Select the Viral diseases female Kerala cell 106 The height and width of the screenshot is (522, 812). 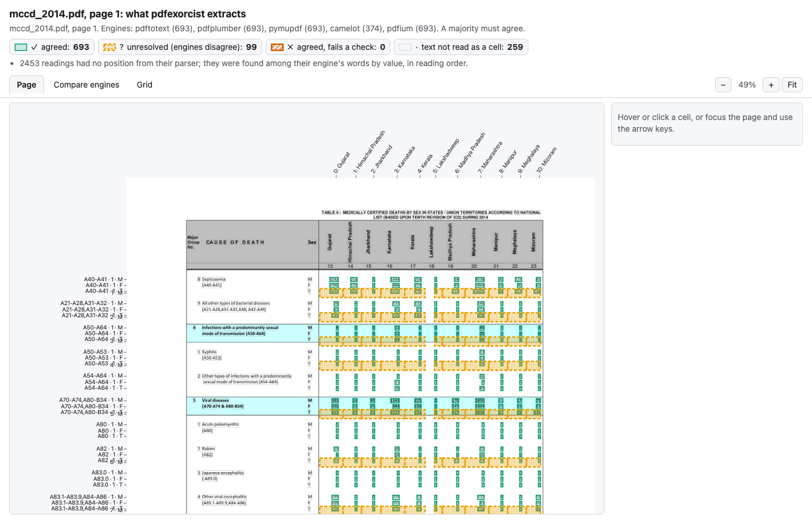[418, 407]
